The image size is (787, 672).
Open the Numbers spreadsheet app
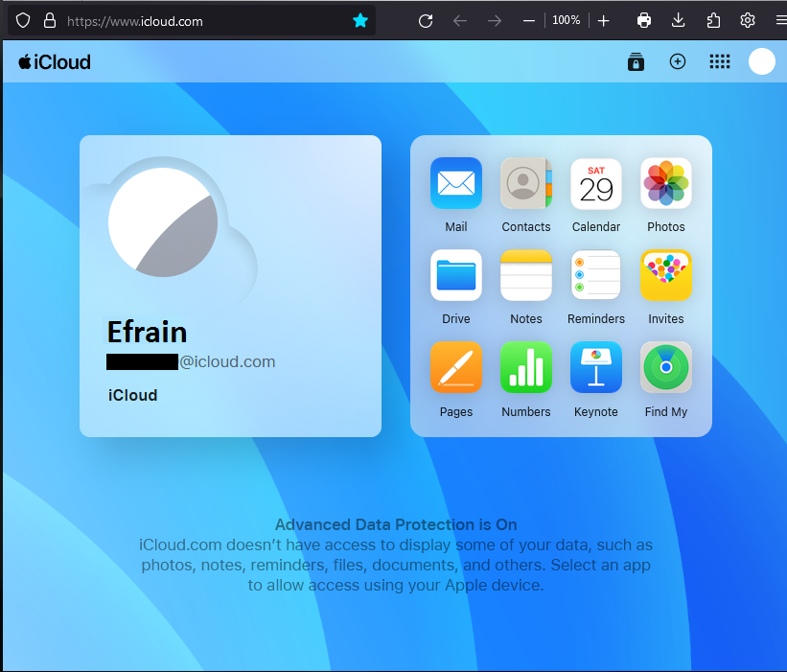click(x=525, y=367)
